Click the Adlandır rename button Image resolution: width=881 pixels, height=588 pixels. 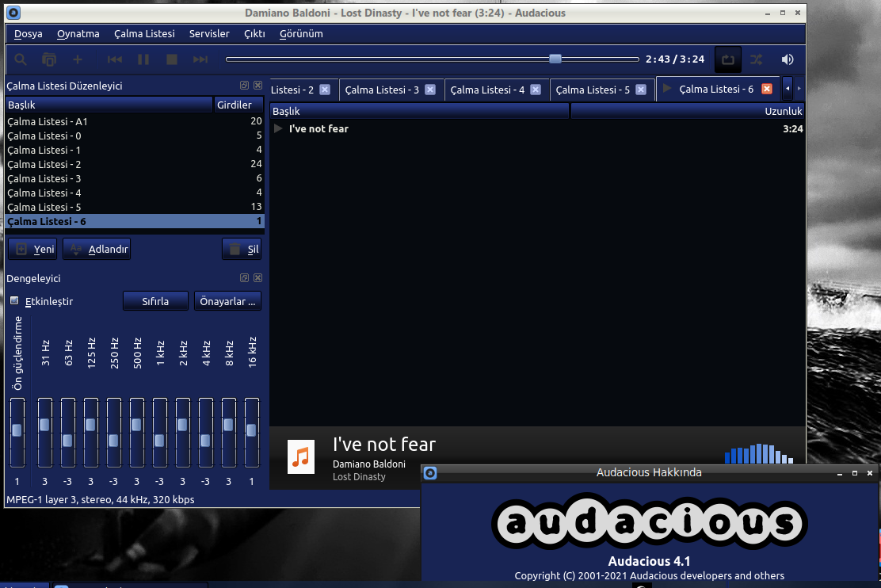(x=97, y=249)
